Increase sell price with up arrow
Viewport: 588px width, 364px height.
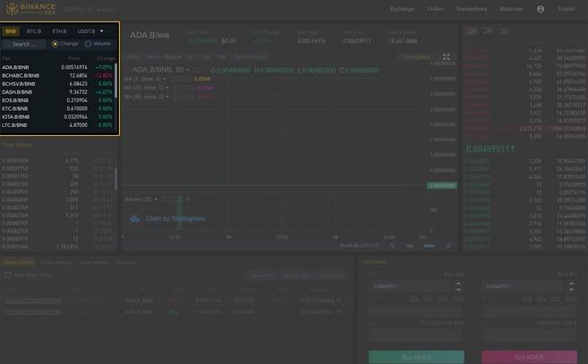click(571, 284)
